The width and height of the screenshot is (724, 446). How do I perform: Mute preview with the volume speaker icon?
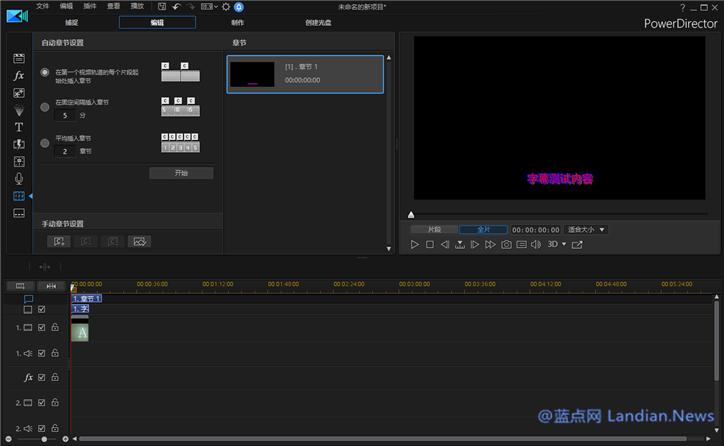pyautogui.click(x=535, y=244)
